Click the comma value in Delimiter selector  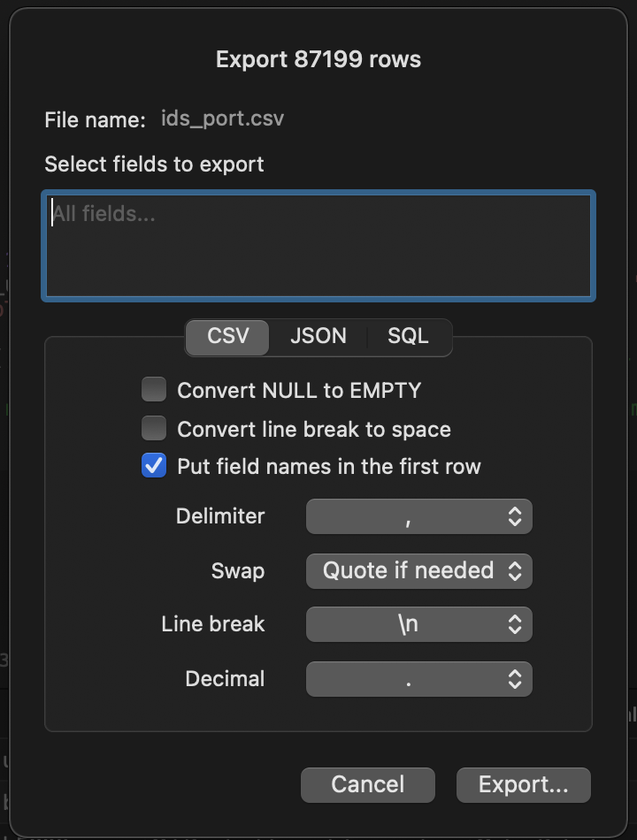click(x=407, y=516)
